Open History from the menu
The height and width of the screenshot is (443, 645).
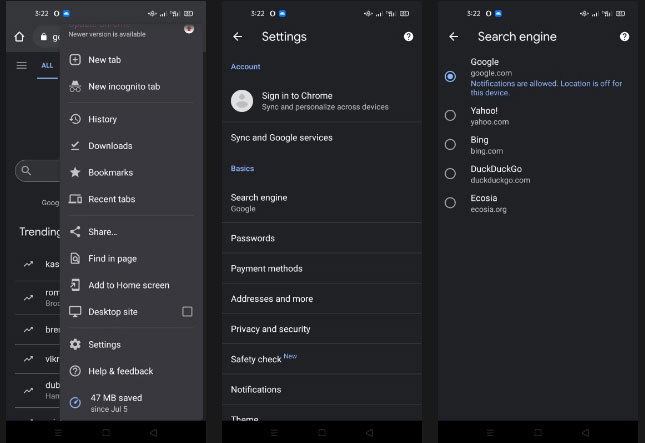pos(132,119)
